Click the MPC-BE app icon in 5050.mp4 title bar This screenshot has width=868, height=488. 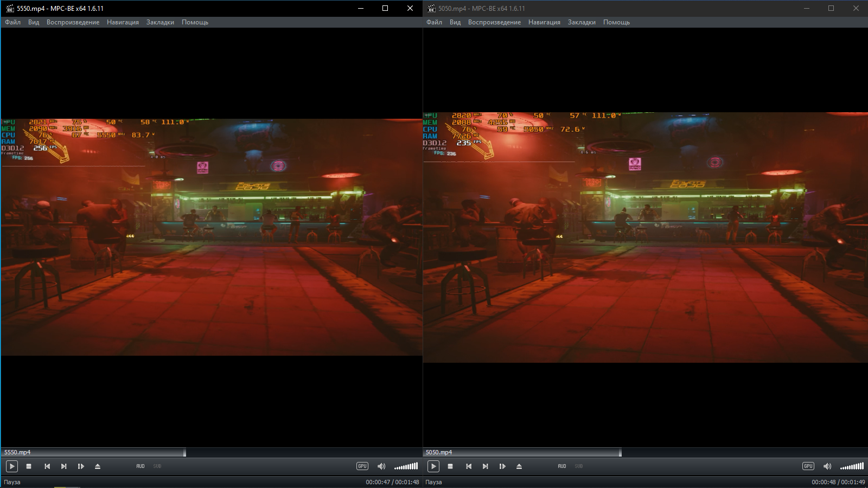click(x=431, y=8)
